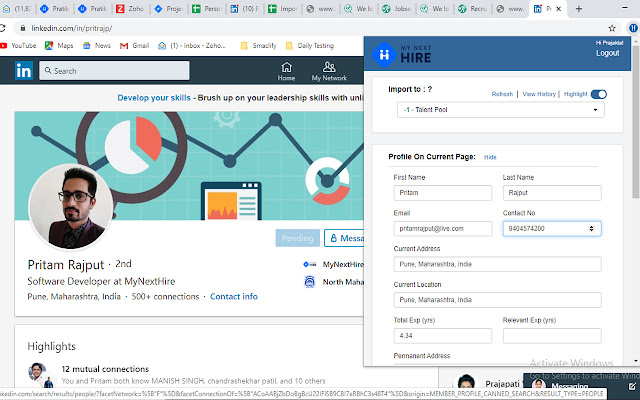This screenshot has height=400, width=640.
Task: Click the reload page icon
Action: click(2, 28)
